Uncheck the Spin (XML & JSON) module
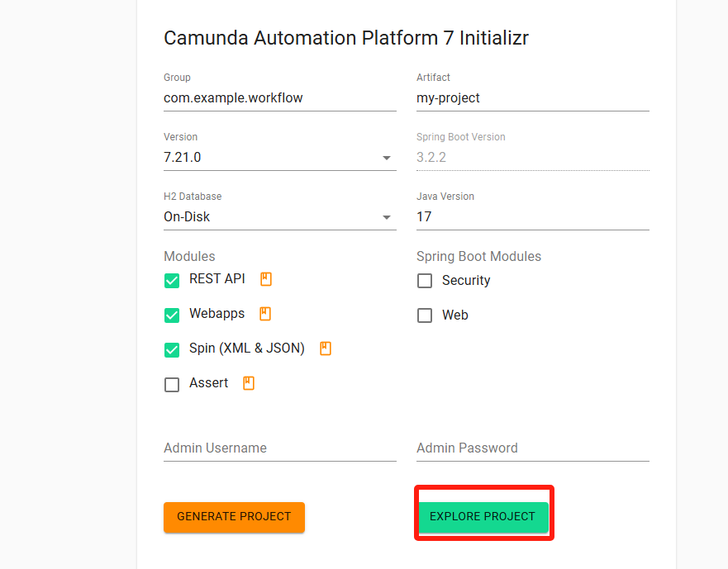 (x=172, y=350)
